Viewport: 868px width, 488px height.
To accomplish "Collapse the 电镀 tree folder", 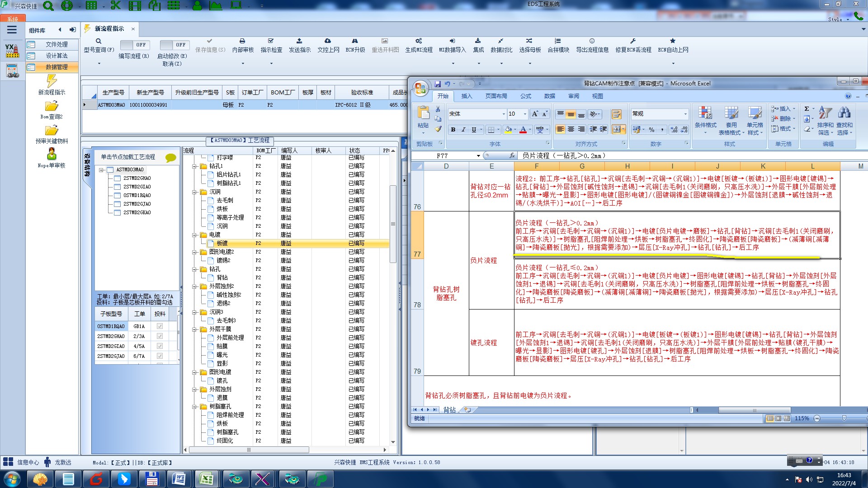I will tap(194, 235).
